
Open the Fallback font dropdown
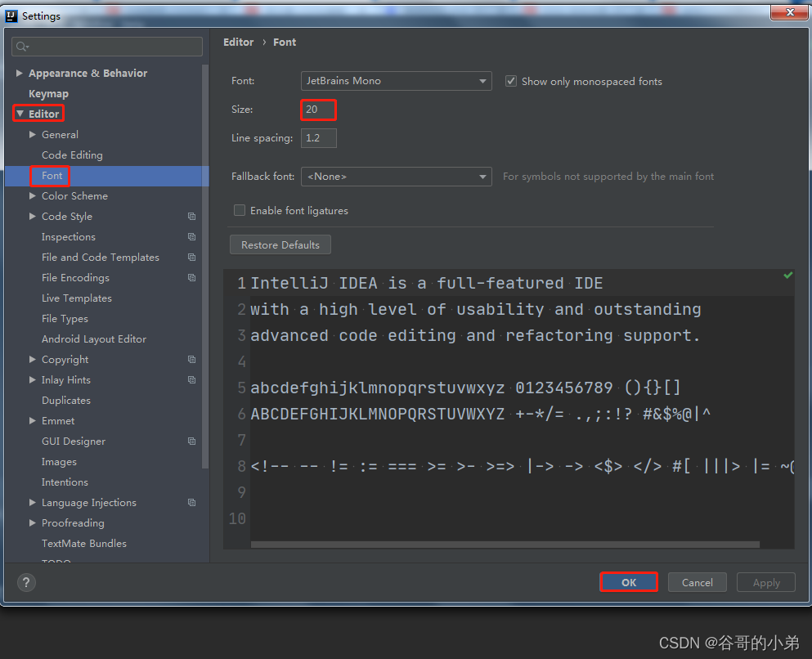(x=396, y=177)
